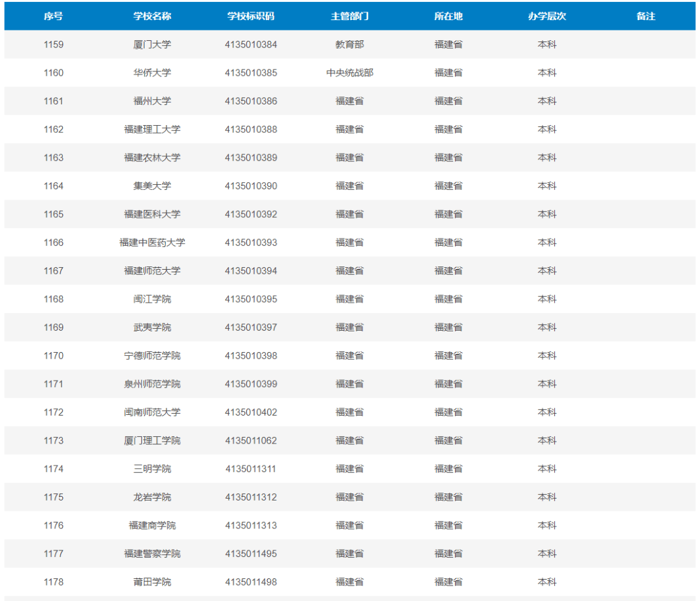Click 本科 in the 龙岩学院 row
The width and height of the screenshot is (700, 601).
click(547, 497)
